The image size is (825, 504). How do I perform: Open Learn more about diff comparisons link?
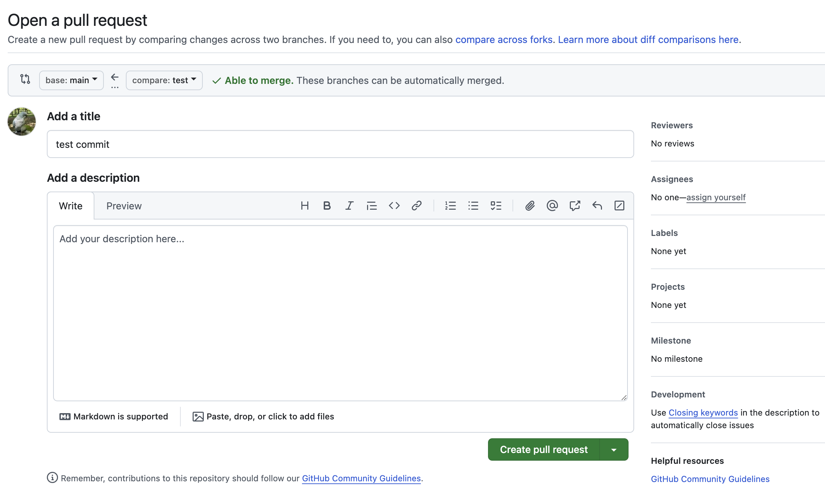tap(648, 39)
